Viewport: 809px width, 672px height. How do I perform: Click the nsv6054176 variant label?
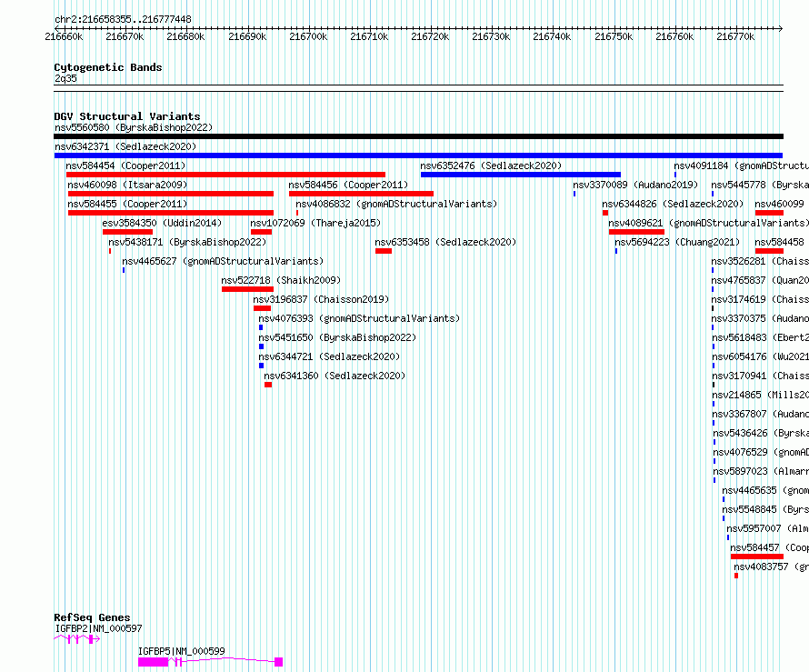click(x=760, y=356)
